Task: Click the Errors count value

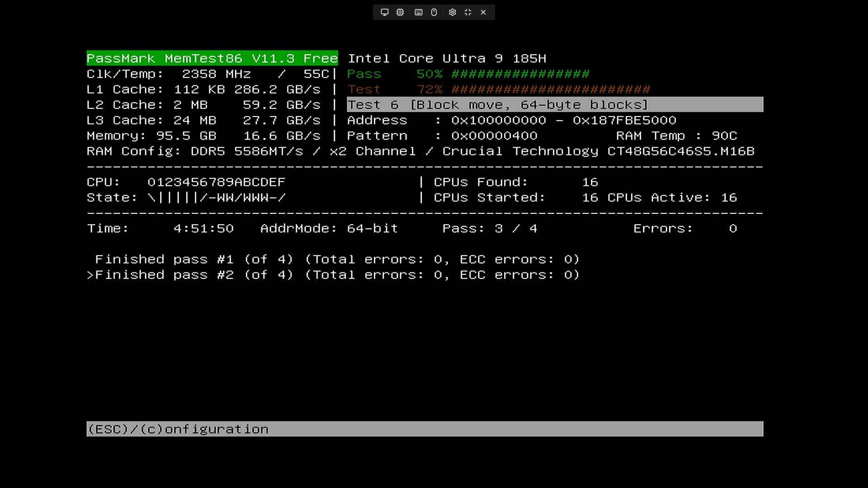Action: coord(732,229)
